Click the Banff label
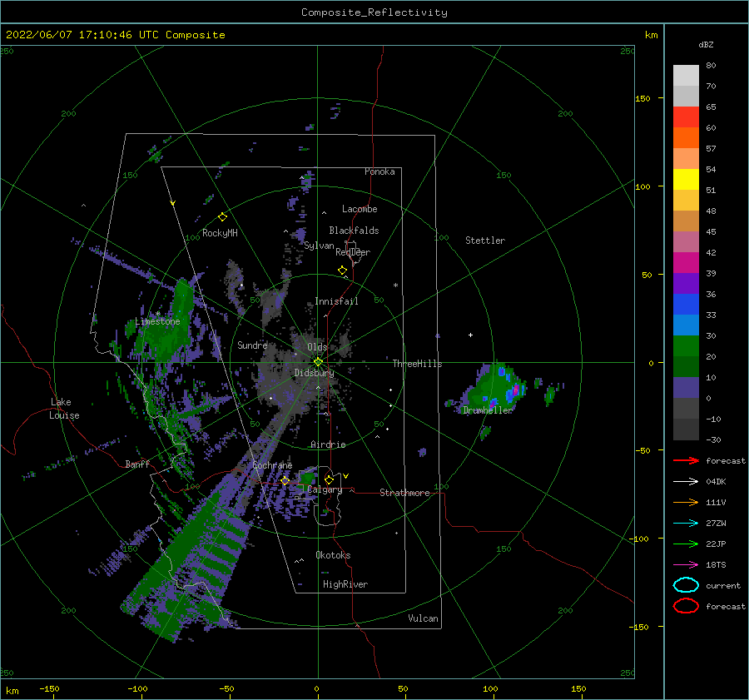Image resolution: width=749 pixels, height=700 pixels. tap(137, 464)
